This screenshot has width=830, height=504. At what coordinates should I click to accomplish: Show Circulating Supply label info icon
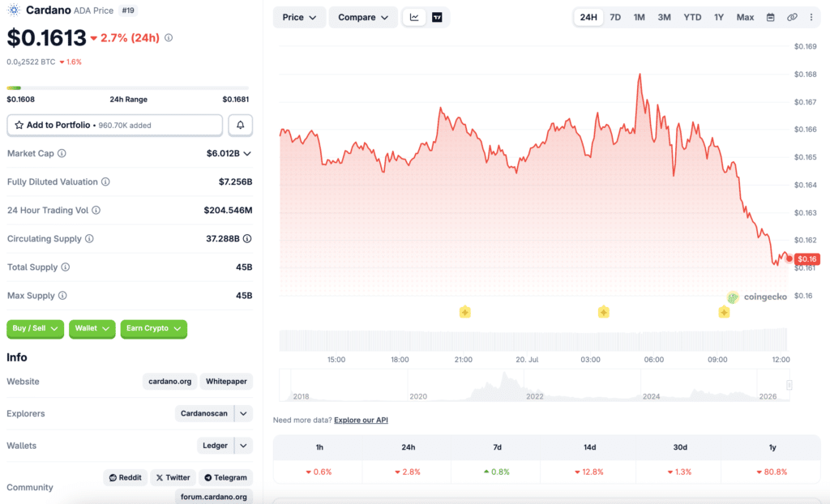pyautogui.click(x=89, y=239)
